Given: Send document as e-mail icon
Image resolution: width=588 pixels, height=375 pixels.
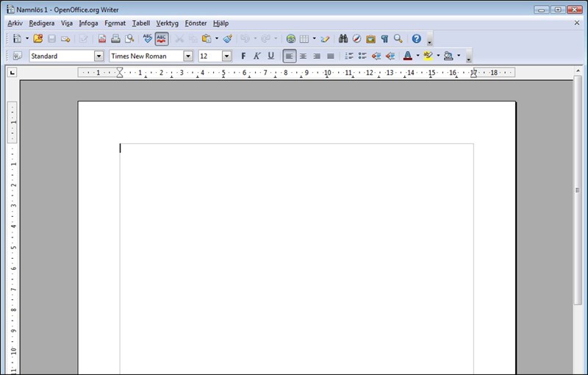Looking at the screenshot, I should point(65,39).
